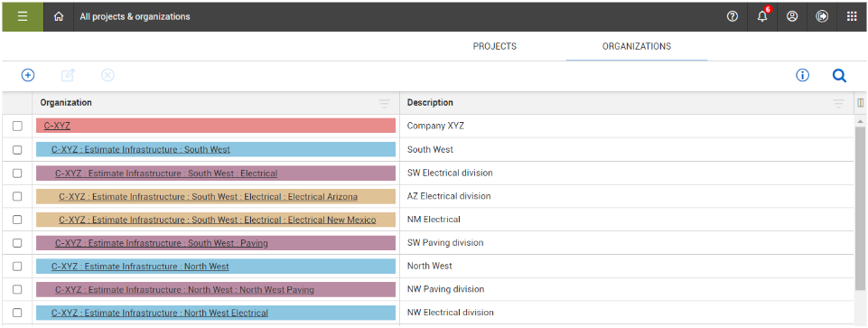
Task: Check the box for C-XYZ row
Action: (x=17, y=127)
